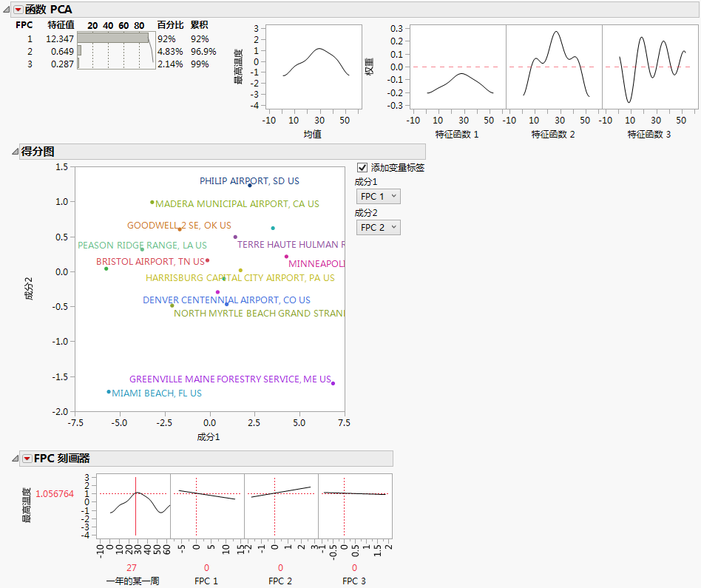Select the MIAMI BEACH, FL US label
Image resolution: width=701 pixels, height=588 pixels.
click(156, 393)
